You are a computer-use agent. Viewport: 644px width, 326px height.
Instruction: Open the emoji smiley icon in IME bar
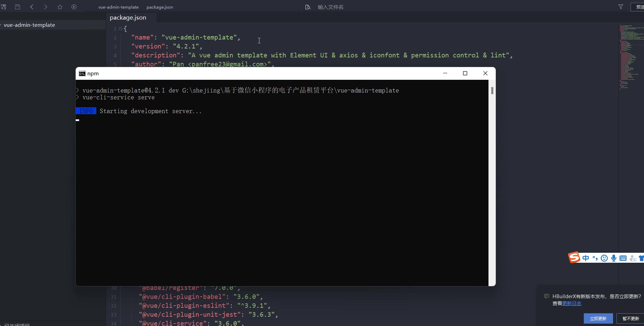click(604, 258)
